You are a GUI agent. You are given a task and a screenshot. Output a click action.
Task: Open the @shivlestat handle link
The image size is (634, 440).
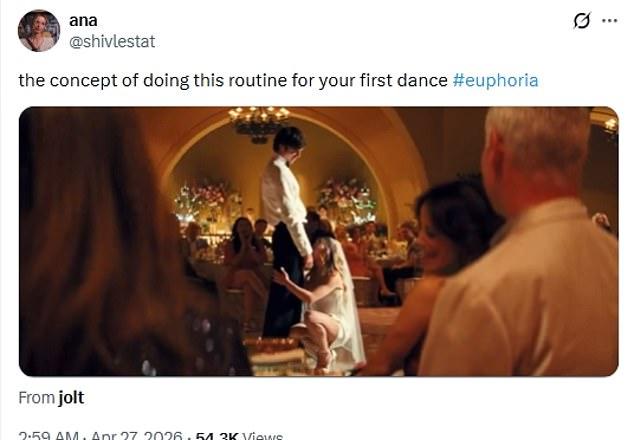click(112, 41)
